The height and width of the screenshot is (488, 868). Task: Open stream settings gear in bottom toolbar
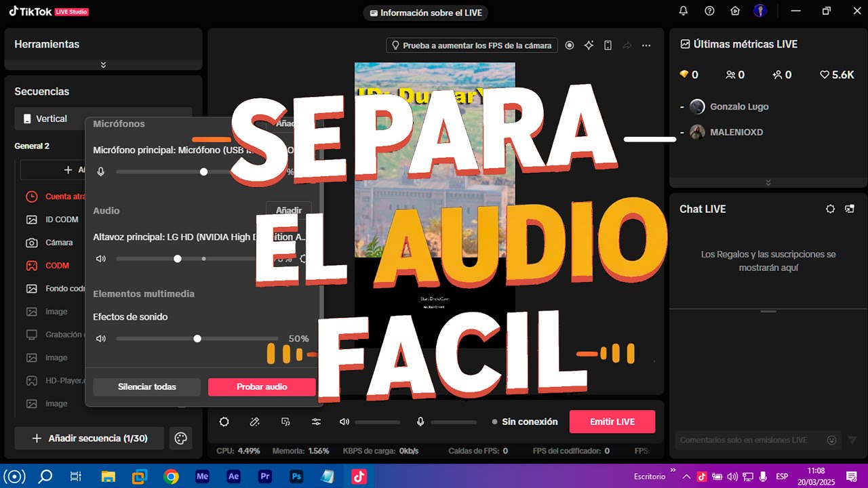[224, 422]
